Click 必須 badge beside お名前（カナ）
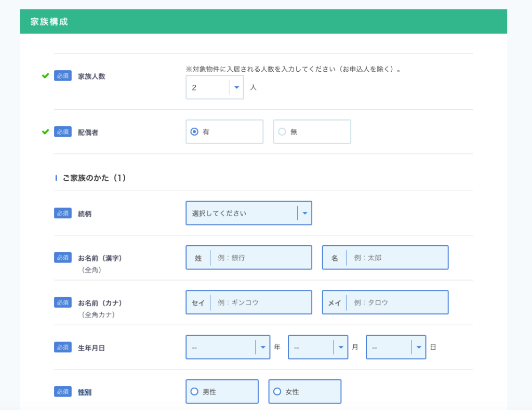This screenshot has width=532, height=410. tap(63, 302)
